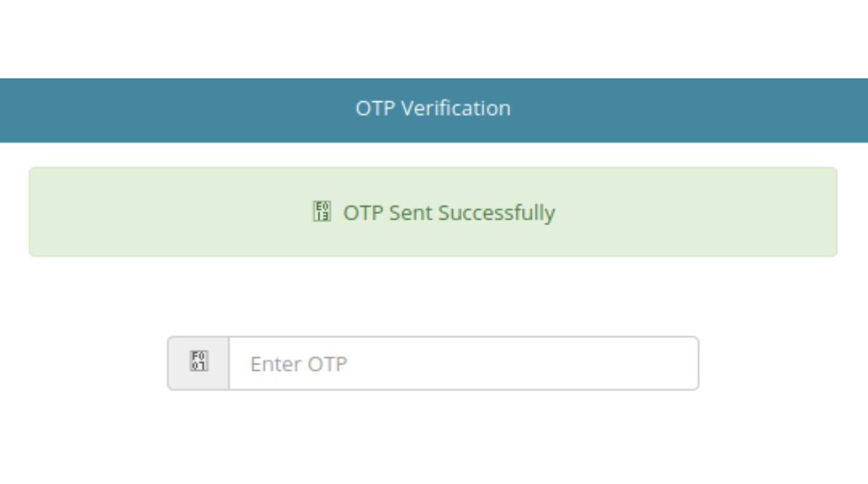868x484 pixels.
Task: Click the OTP Verification header title
Action: [433, 109]
